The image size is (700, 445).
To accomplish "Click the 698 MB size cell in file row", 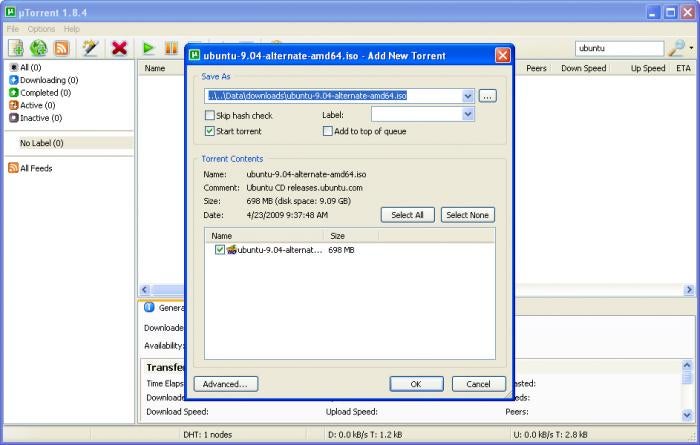I will pyautogui.click(x=341, y=250).
